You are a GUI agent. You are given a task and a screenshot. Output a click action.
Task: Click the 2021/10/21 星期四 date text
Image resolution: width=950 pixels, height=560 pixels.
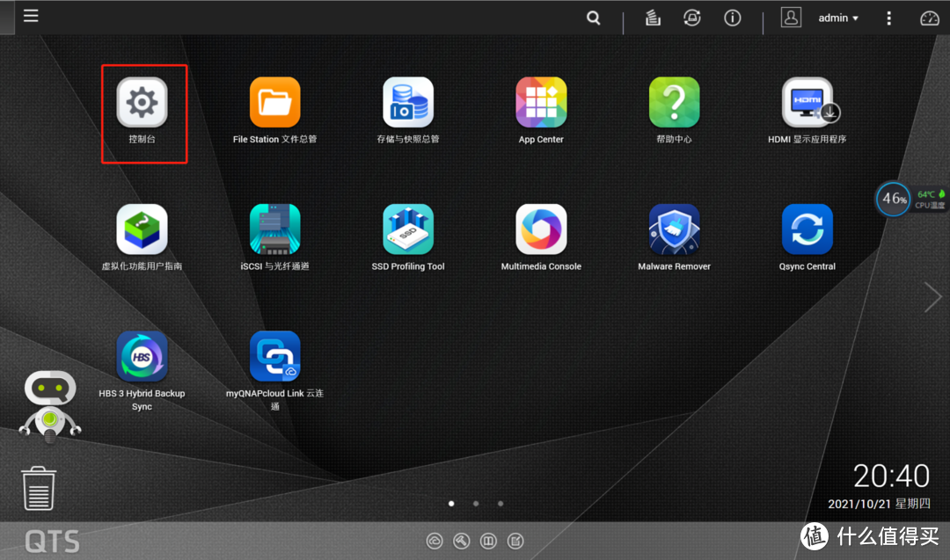(879, 504)
